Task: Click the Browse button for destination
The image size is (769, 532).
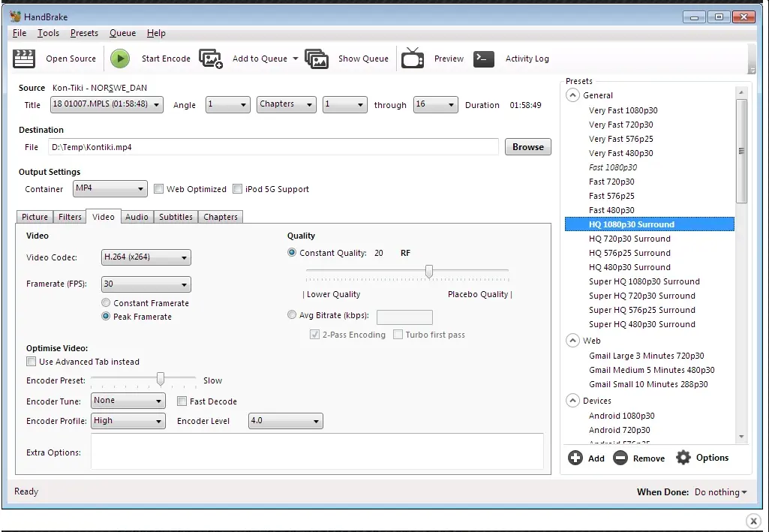Action: pyautogui.click(x=527, y=147)
